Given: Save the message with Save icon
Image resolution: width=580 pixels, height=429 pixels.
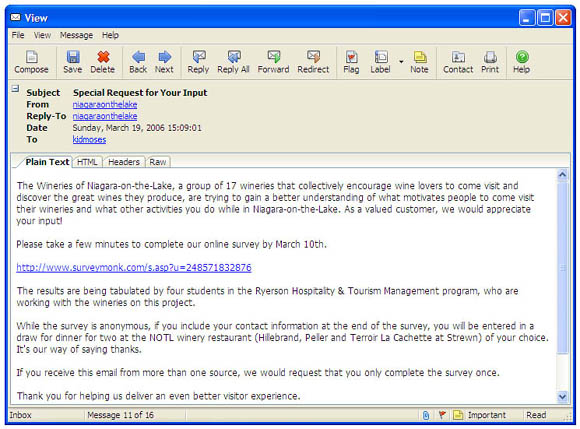Looking at the screenshot, I should 72,62.
